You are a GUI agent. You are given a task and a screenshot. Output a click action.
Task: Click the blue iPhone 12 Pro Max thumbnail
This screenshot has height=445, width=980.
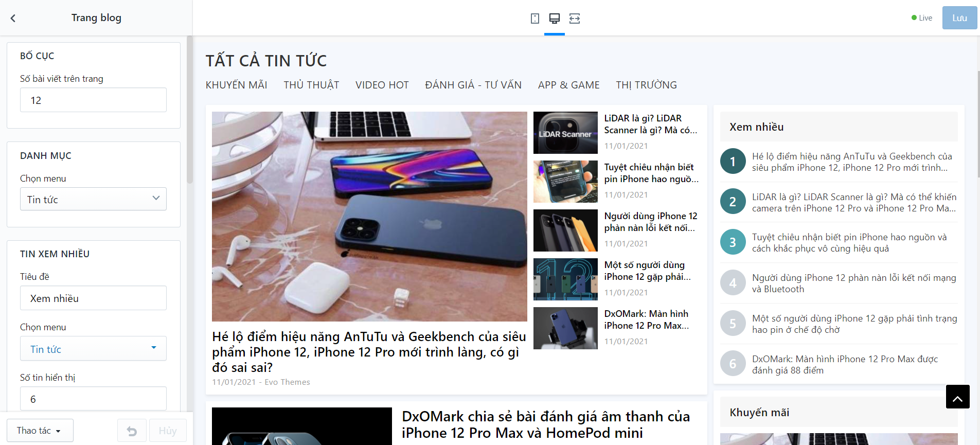(x=565, y=328)
